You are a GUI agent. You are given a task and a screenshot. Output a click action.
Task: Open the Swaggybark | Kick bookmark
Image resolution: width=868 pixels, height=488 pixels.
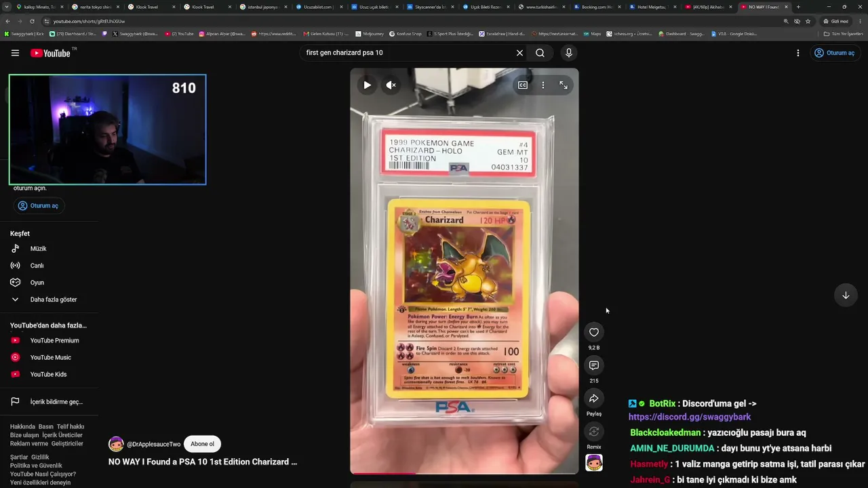click(24, 33)
